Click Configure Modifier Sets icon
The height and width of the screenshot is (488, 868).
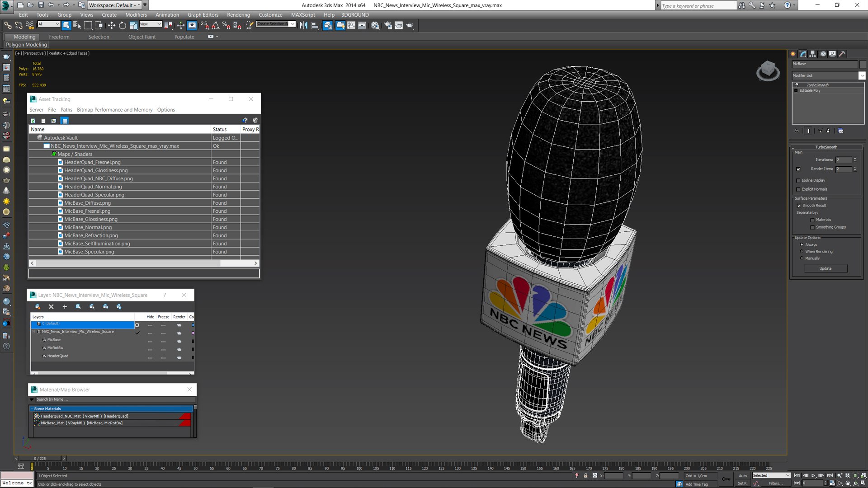pyautogui.click(x=840, y=131)
